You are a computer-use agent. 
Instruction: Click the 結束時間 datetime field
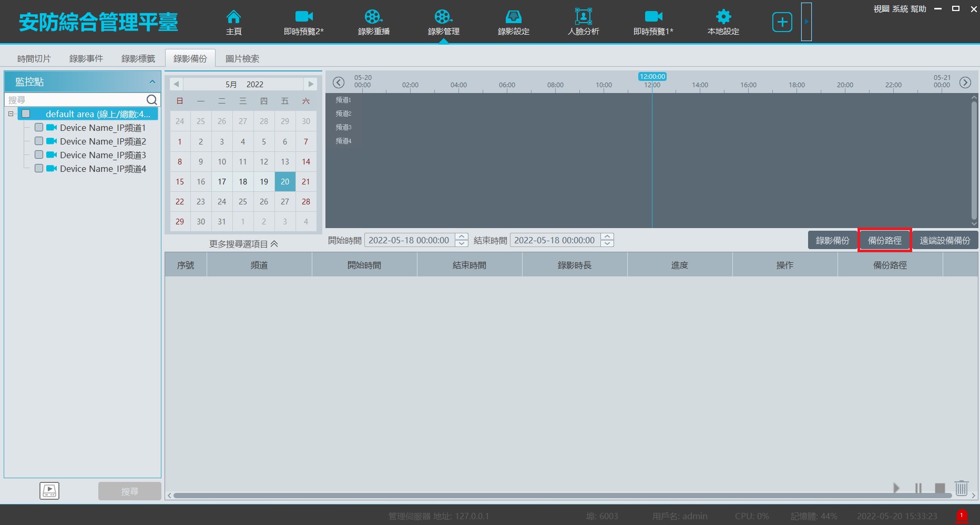coord(555,240)
